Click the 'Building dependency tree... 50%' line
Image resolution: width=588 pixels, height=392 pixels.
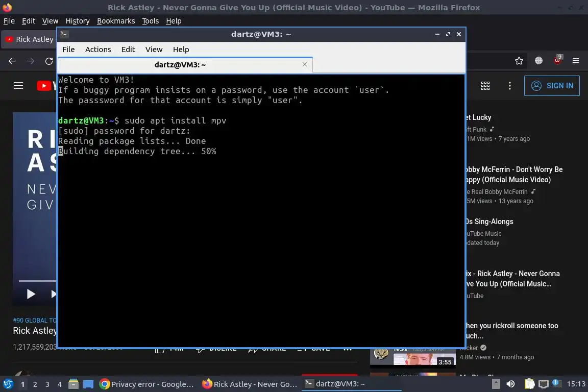(x=137, y=151)
